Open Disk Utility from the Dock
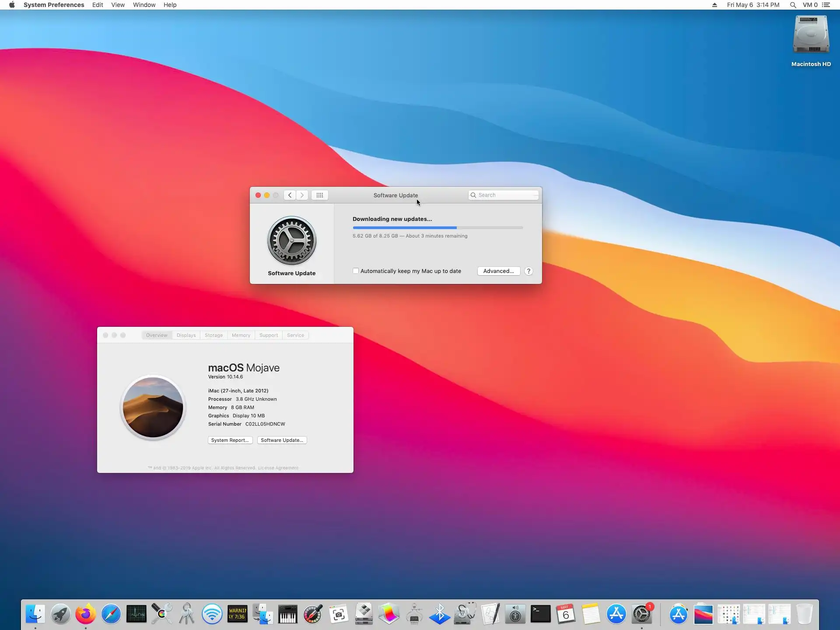The height and width of the screenshot is (630, 840). (x=465, y=614)
